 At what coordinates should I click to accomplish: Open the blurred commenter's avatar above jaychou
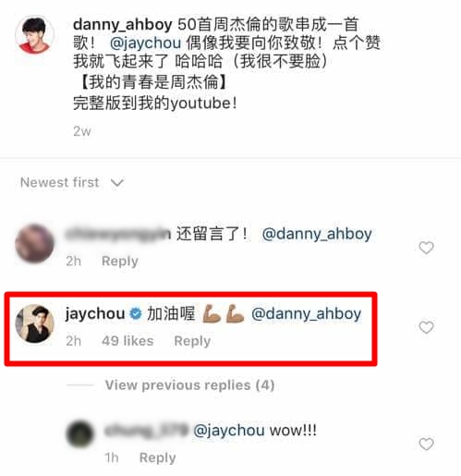coord(34,243)
